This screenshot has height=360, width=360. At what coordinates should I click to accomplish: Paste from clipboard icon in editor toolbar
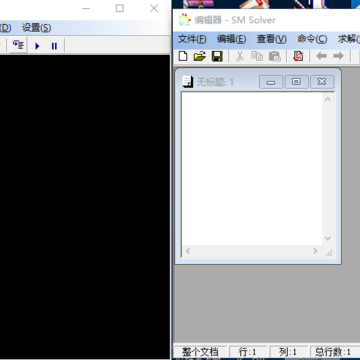pyautogui.click(x=275, y=56)
